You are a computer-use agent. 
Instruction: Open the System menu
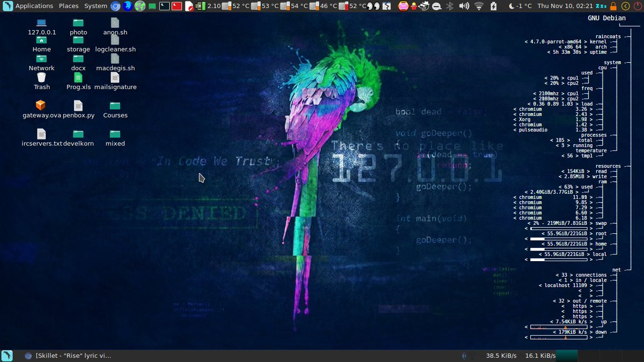pos(96,6)
